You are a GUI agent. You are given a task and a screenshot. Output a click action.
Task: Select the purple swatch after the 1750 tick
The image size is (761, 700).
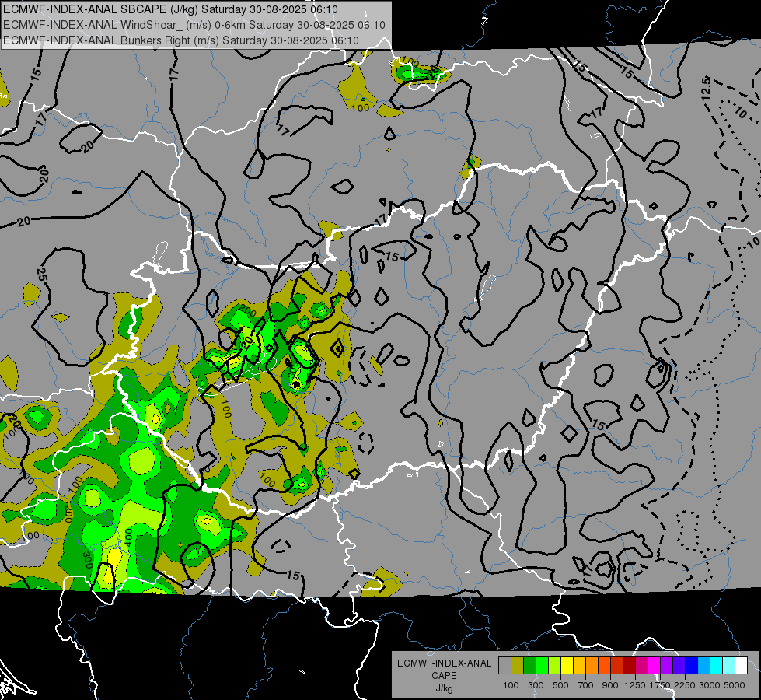coord(667,665)
